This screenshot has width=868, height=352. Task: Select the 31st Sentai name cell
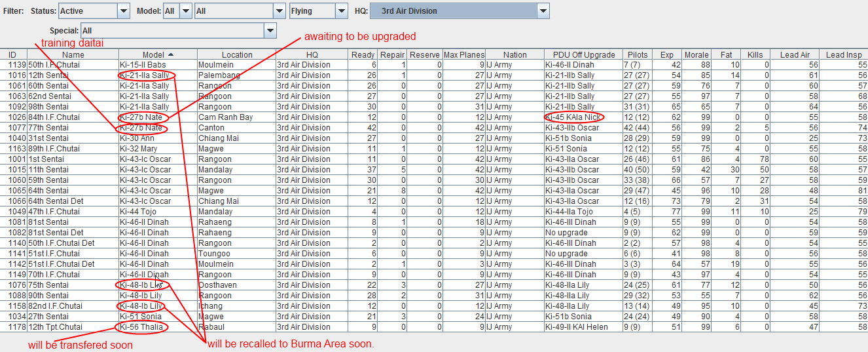pyautogui.click(x=73, y=138)
